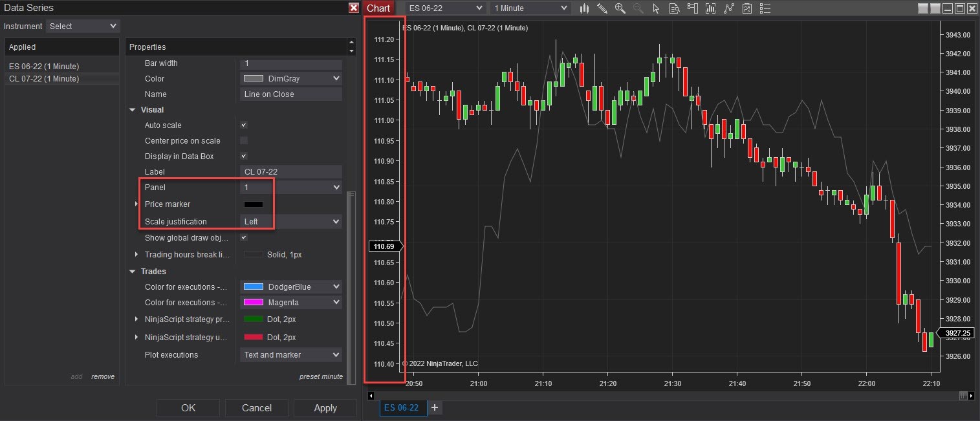
Task: Open the 1 Minute interval selector
Action: [530, 8]
